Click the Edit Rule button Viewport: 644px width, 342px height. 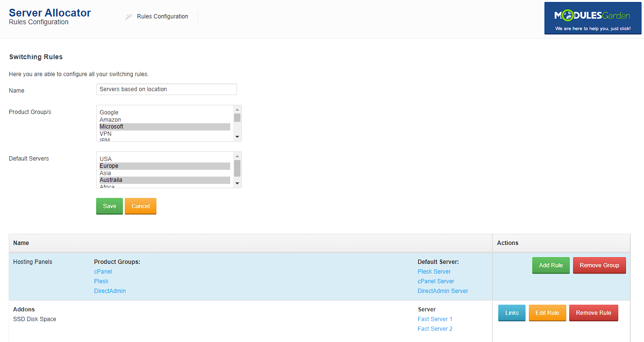(547, 313)
